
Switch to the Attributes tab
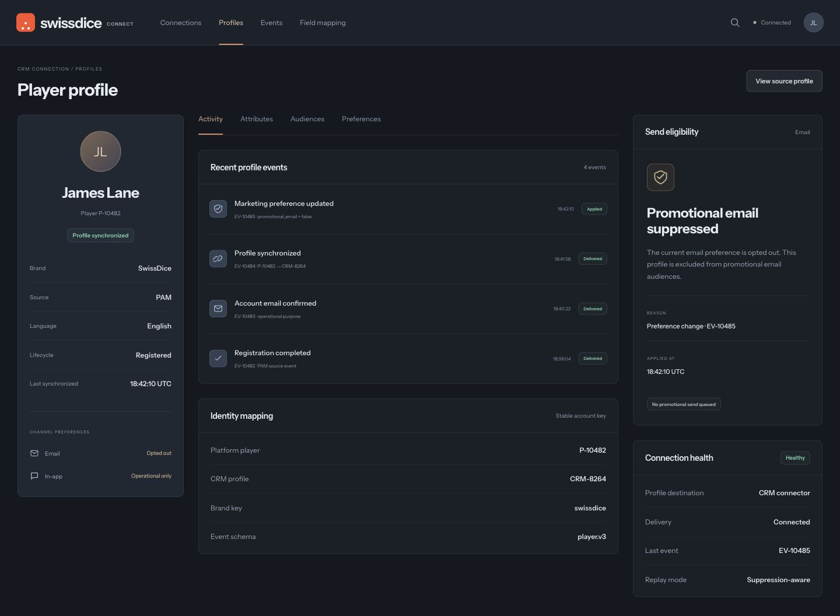click(257, 119)
